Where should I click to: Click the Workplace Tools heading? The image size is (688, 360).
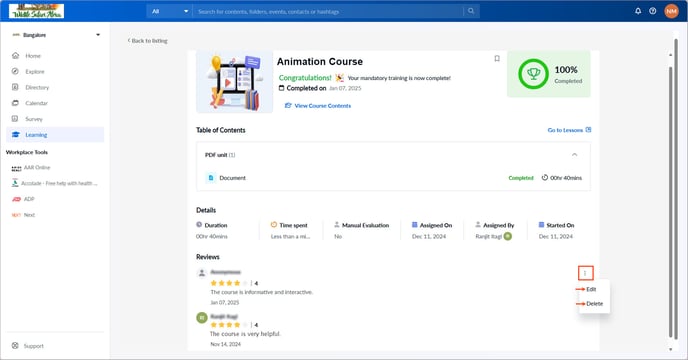point(27,152)
